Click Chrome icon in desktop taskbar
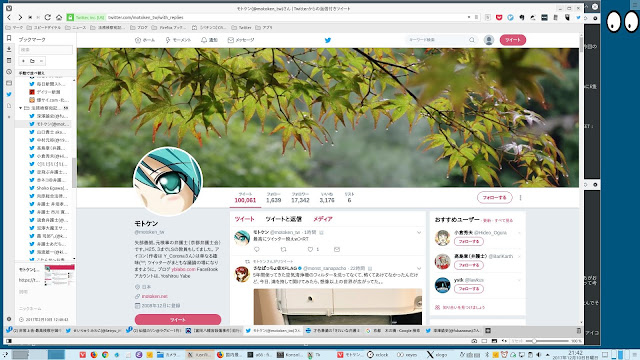 click(105, 355)
